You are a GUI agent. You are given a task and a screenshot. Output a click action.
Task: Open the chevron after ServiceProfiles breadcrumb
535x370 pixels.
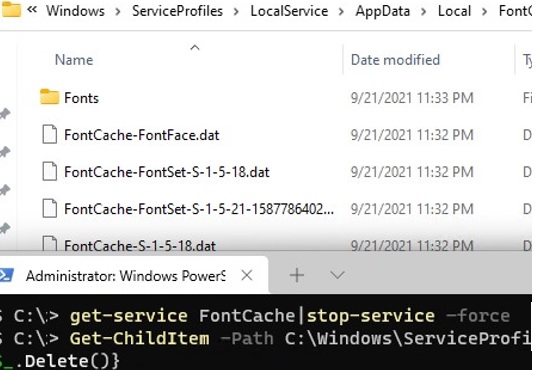[236, 12]
